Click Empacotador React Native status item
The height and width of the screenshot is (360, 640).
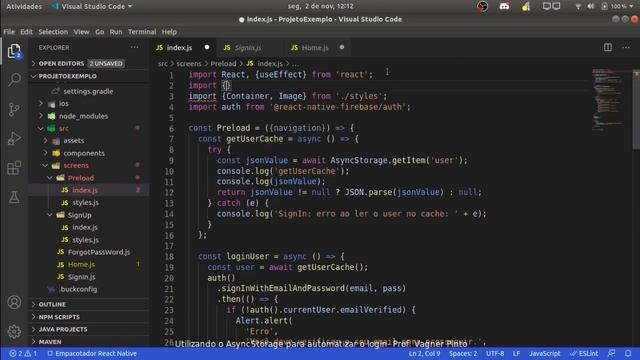[92, 353]
